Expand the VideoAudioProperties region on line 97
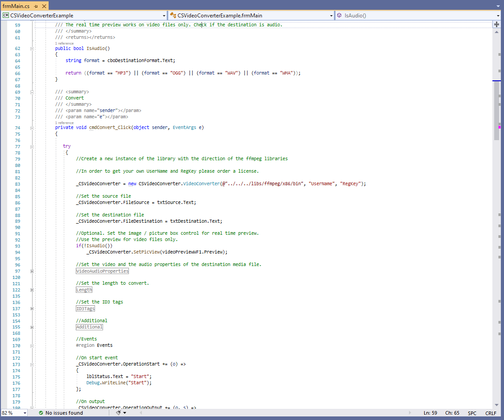This screenshot has width=504, height=420. (32, 271)
